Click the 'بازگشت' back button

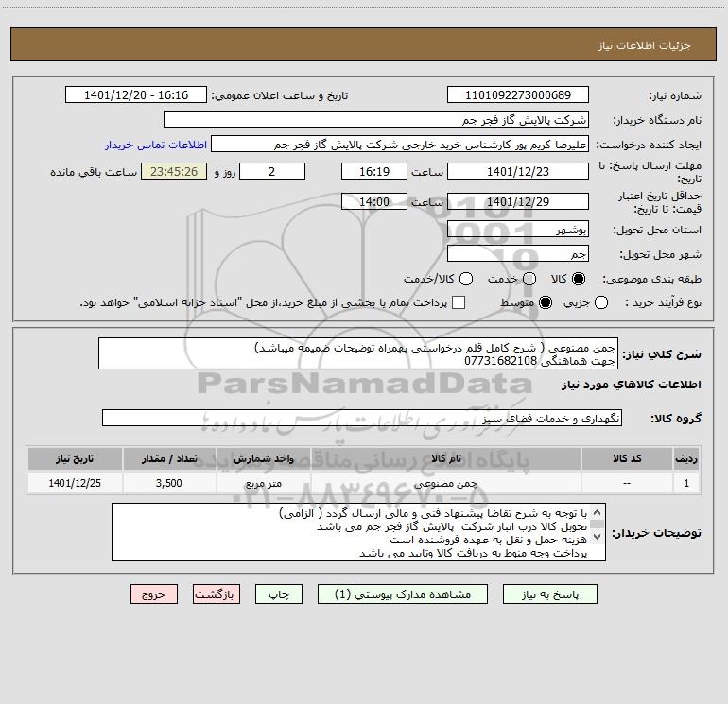217,594
